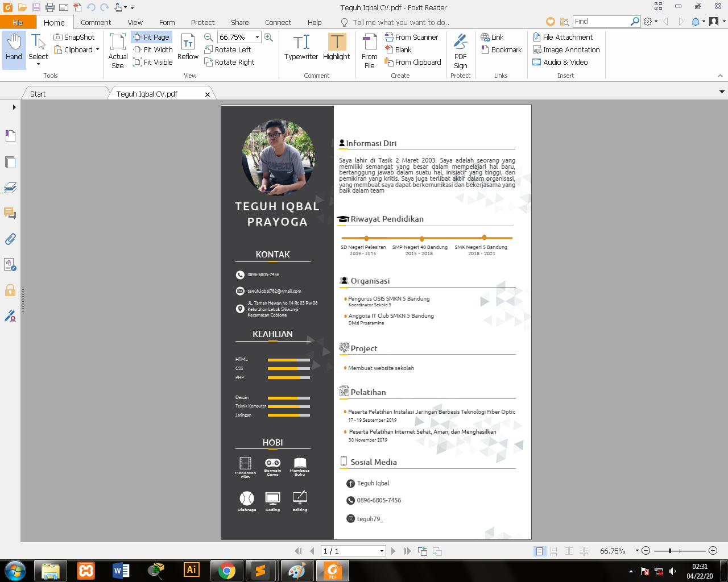
Task: Rotate the page left
Action: coord(227,49)
